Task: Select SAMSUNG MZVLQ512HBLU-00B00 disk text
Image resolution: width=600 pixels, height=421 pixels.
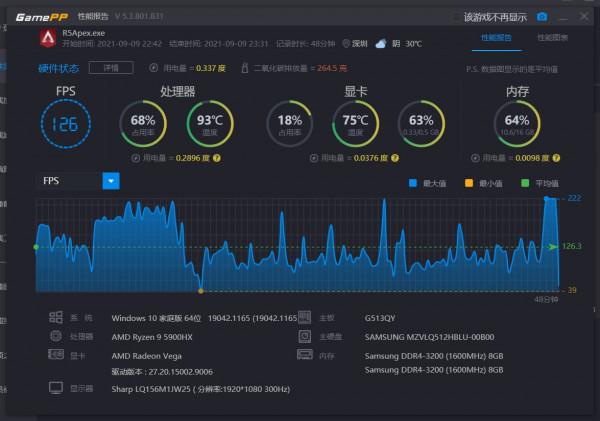Action: click(x=429, y=337)
